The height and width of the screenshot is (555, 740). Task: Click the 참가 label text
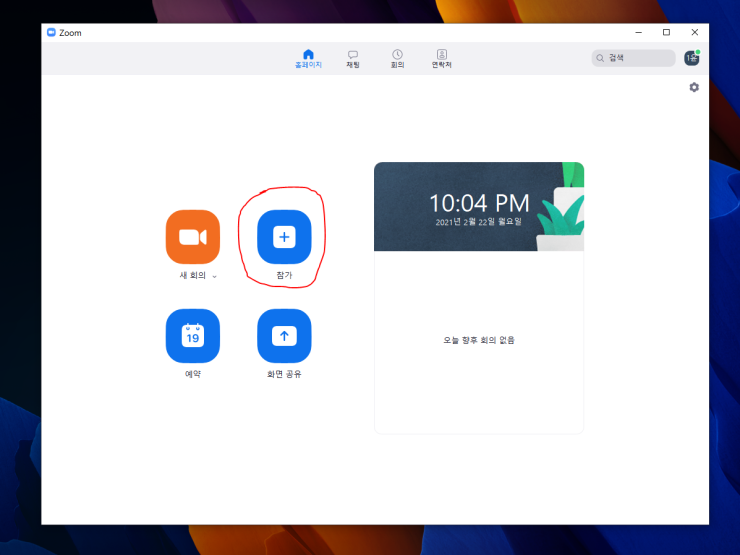tap(284, 275)
